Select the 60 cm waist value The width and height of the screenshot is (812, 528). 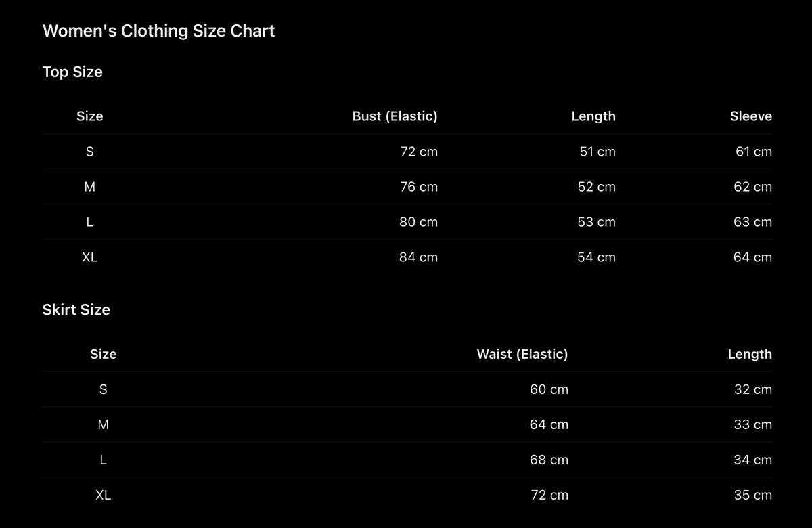[x=549, y=389]
